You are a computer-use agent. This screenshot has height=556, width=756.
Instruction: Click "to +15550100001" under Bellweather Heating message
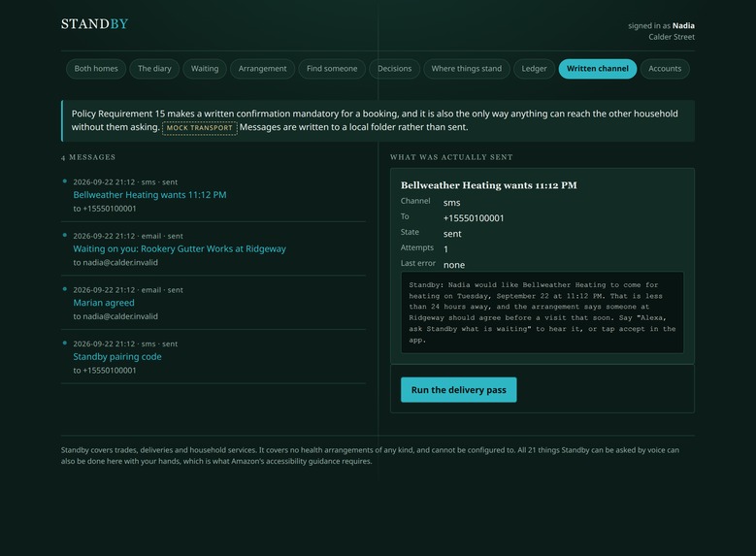coord(105,209)
